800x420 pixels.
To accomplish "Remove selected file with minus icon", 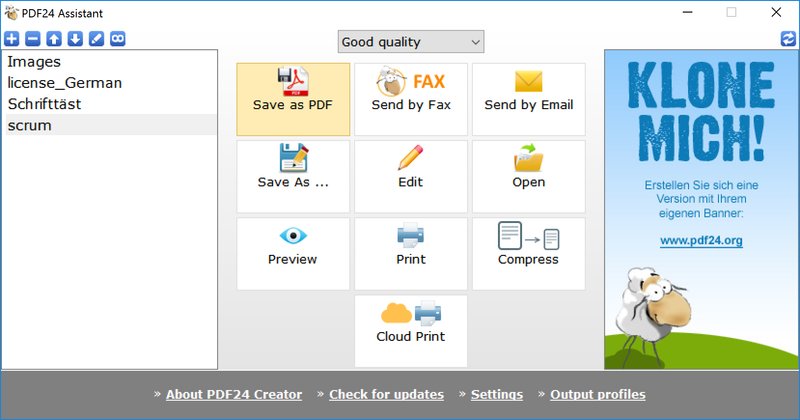I will [33, 39].
